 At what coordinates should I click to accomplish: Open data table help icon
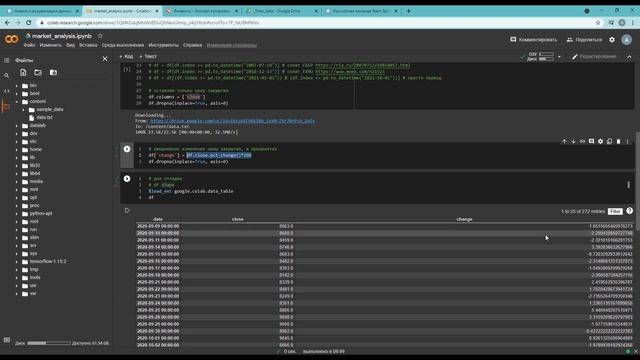(x=629, y=211)
